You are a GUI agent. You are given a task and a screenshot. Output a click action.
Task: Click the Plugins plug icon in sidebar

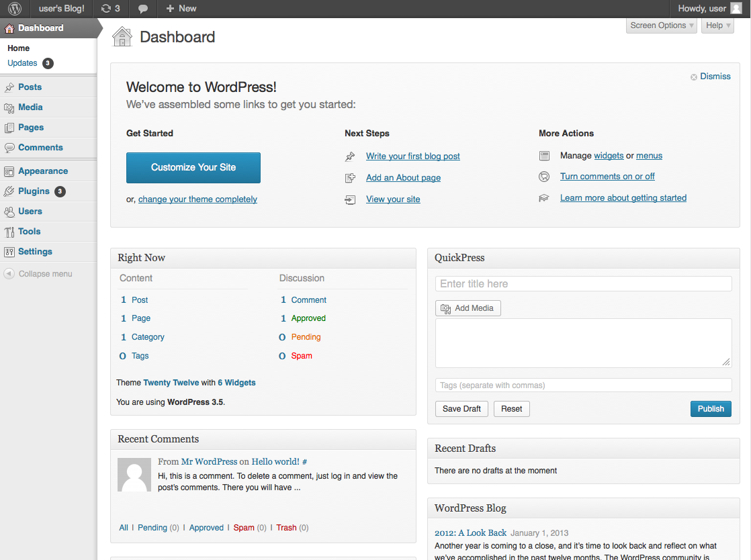(x=9, y=191)
